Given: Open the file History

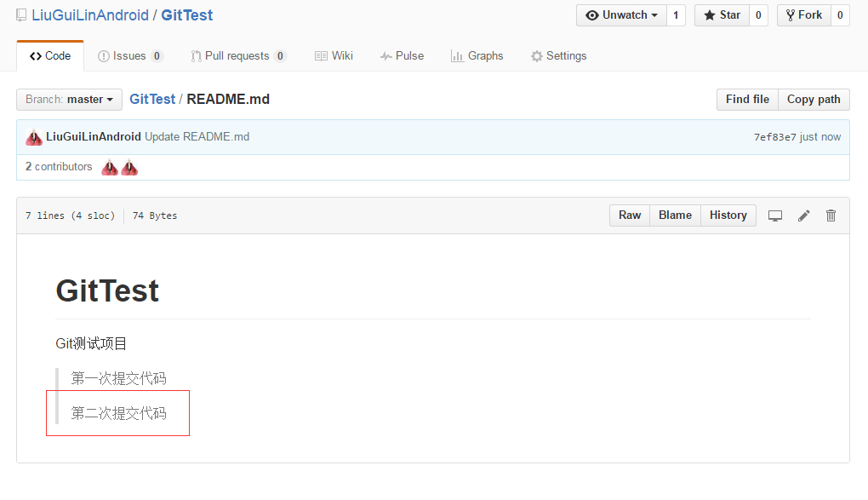Looking at the screenshot, I should point(728,216).
